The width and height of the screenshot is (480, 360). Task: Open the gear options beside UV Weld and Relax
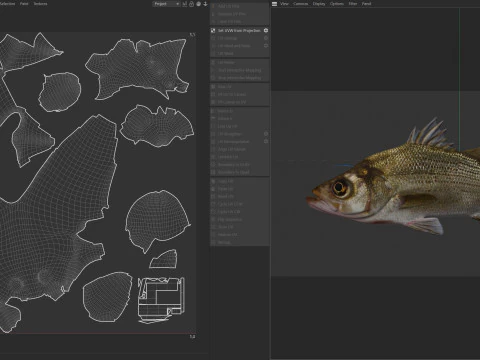[x=266, y=46]
